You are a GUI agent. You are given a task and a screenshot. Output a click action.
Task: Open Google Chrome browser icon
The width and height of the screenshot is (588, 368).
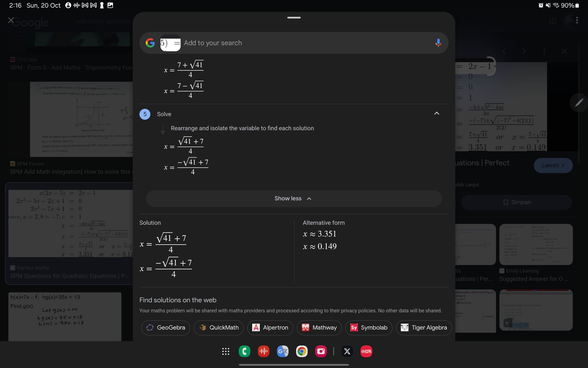(301, 351)
